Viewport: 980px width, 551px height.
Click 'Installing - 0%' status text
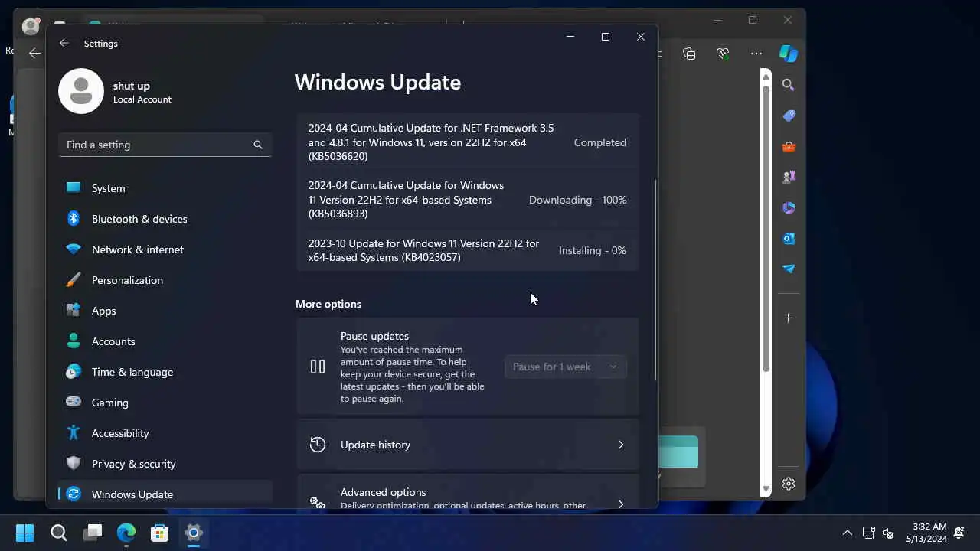593,250
